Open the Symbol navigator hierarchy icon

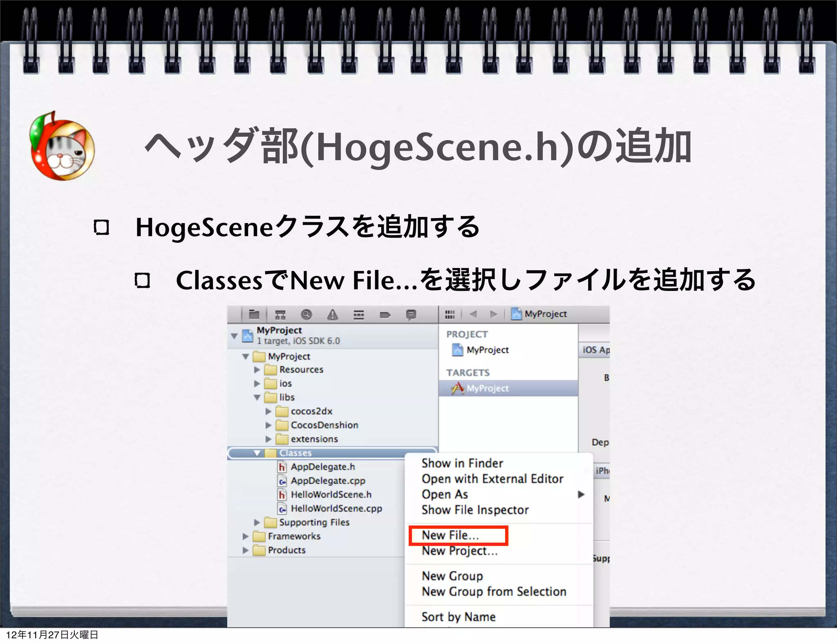[280, 315]
